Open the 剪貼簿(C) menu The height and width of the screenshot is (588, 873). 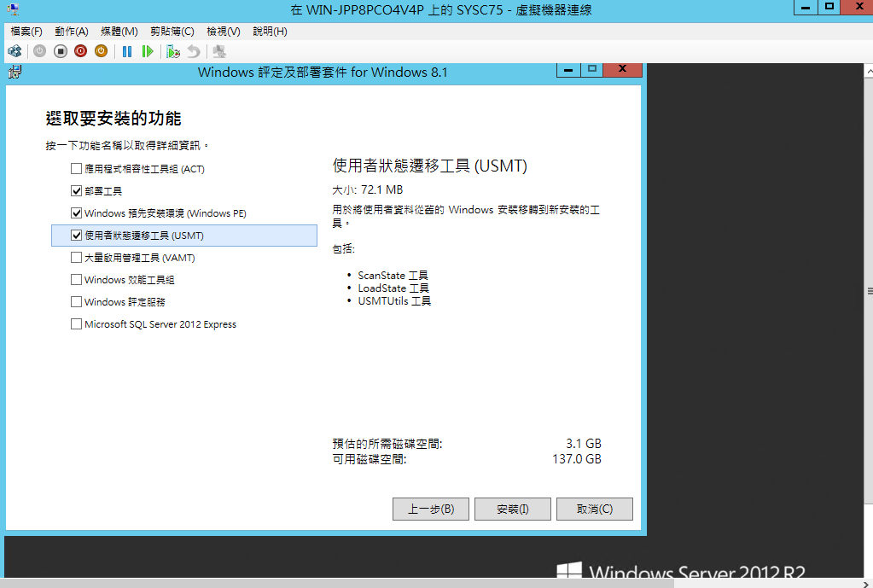coord(172,32)
